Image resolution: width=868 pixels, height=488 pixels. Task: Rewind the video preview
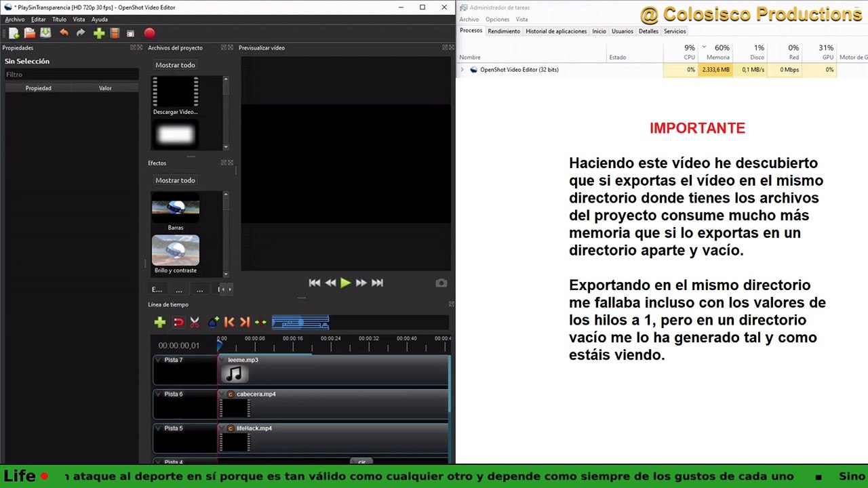point(330,283)
